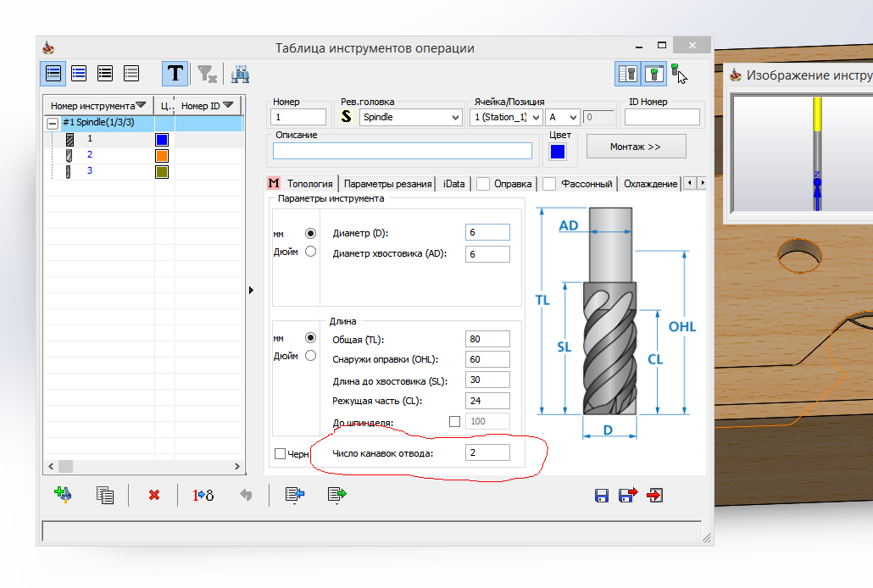The image size is (873, 588).
Task: Open the 1 (Station_1) position dropdown
Action: [536, 118]
